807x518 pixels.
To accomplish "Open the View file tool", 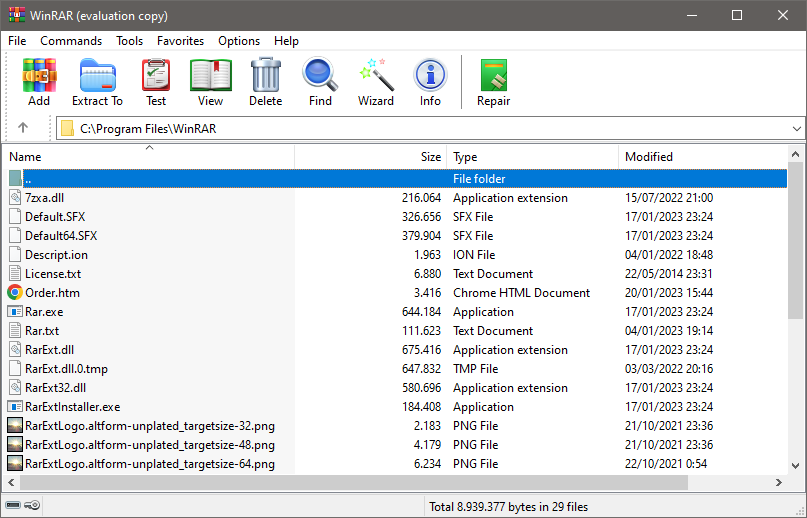I will 210,75.
